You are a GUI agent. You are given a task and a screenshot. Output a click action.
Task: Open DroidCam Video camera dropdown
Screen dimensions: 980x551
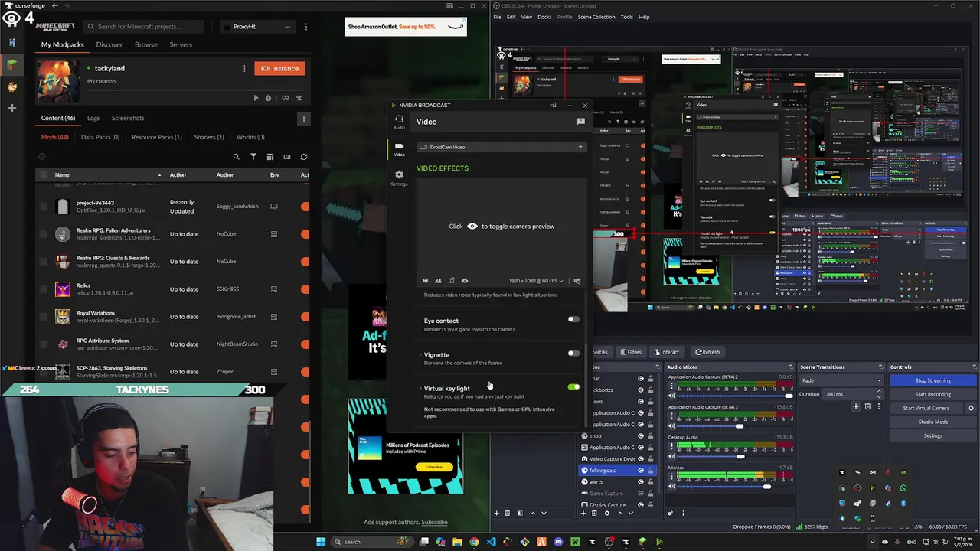501,147
